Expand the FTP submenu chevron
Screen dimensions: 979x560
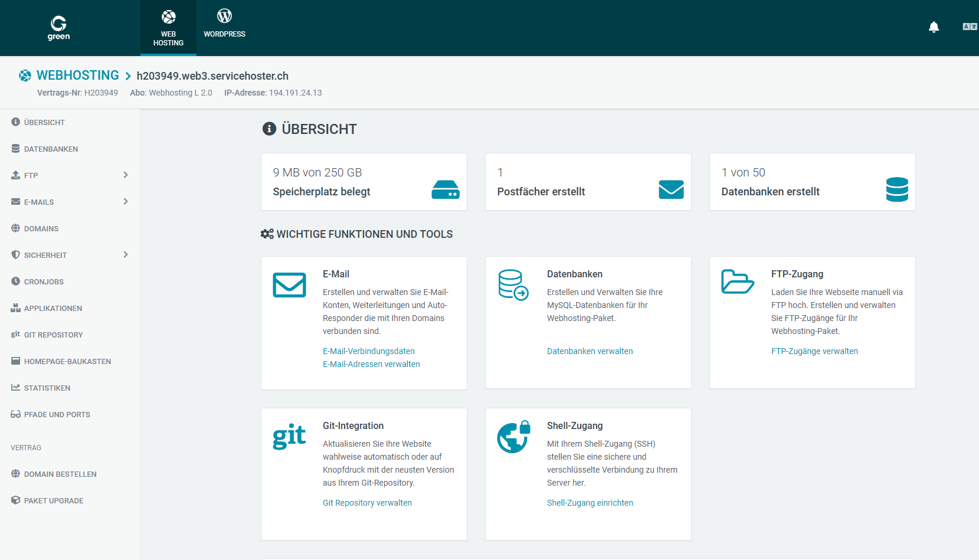(126, 175)
